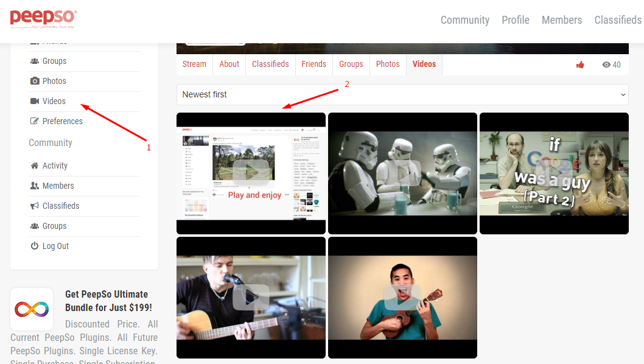Click the Log Out power icon
The height and width of the screenshot is (364, 644).
(x=35, y=246)
